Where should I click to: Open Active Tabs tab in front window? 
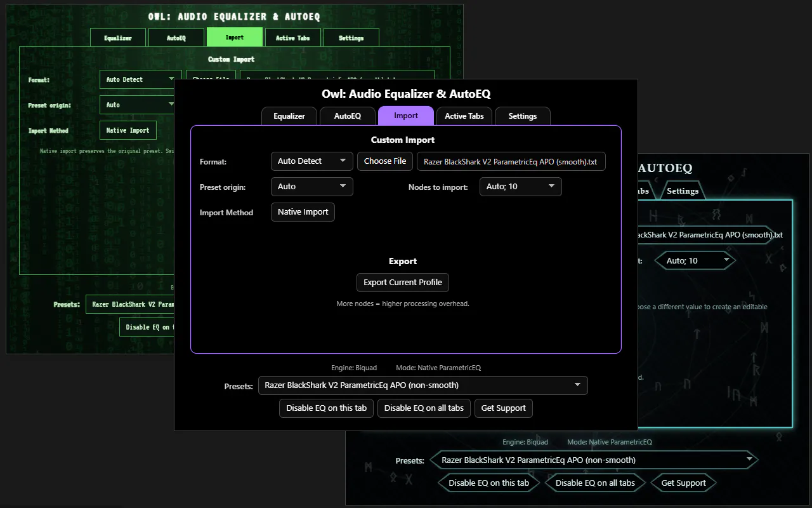coord(464,116)
